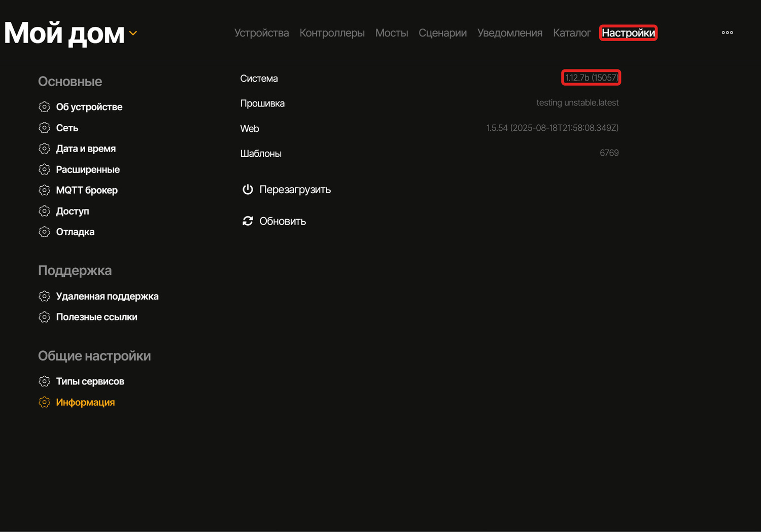Viewport: 761px width, 532px height.
Task: Click the system version 1.12.7b (15057)
Action: tap(591, 78)
